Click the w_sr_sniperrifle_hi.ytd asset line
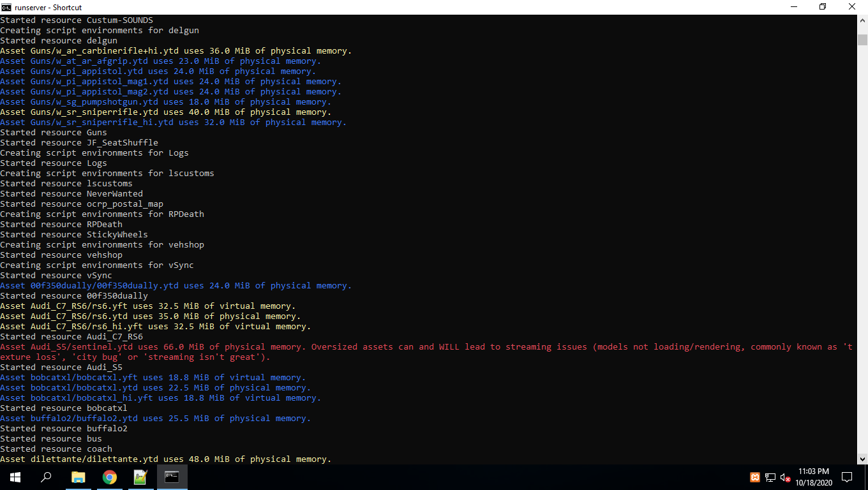Viewport: 868px width, 490px height. 174,122
